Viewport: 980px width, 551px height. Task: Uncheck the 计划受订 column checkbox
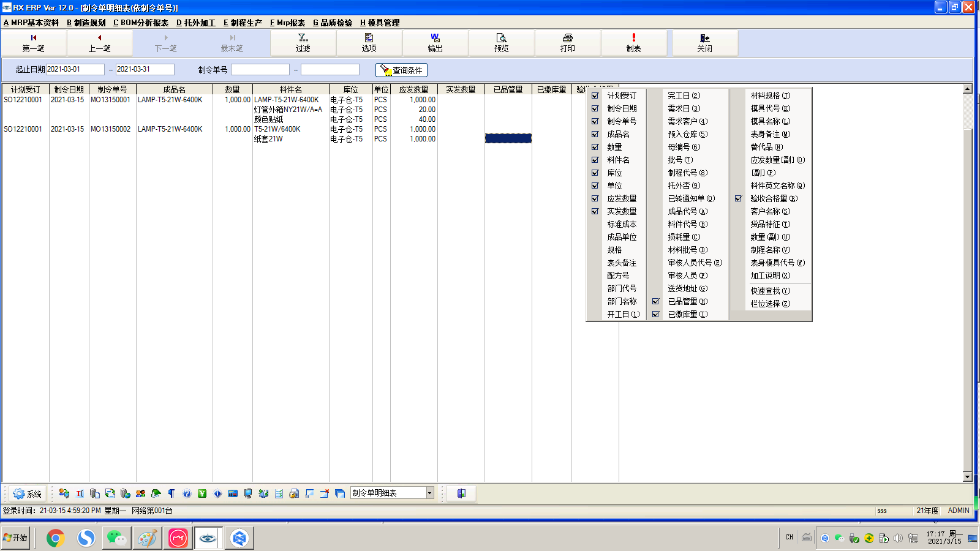pyautogui.click(x=595, y=96)
